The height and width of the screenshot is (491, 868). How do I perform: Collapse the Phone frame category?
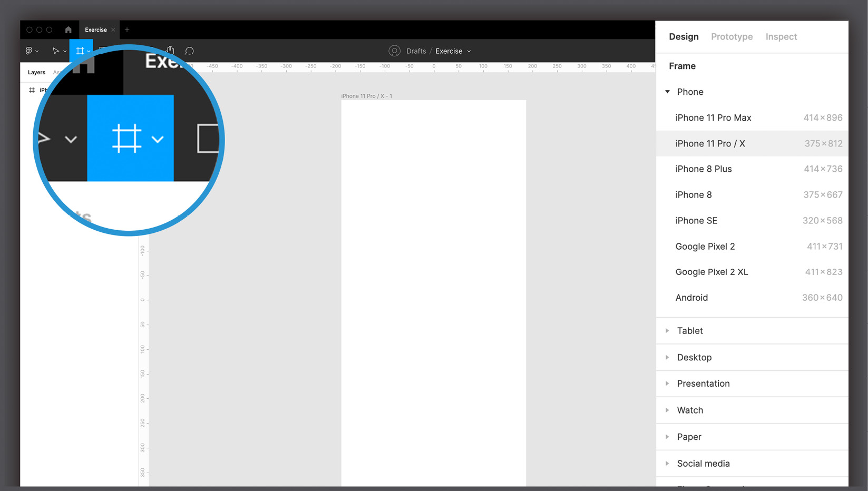click(667, 91)
